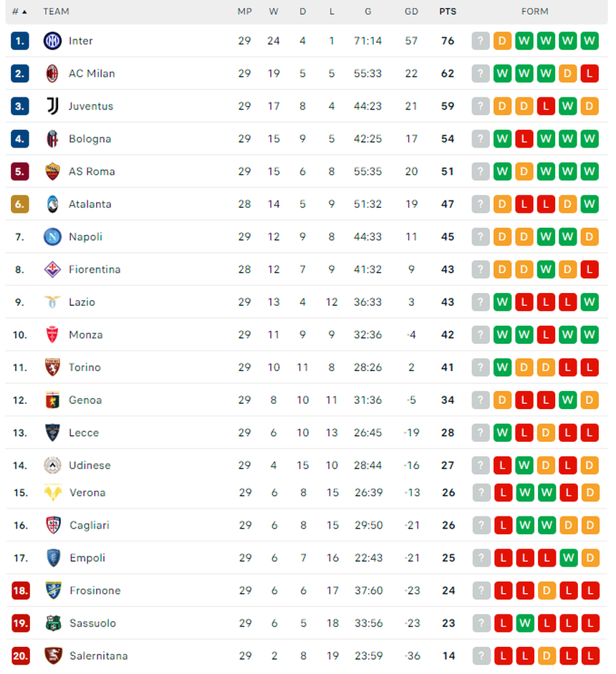Click the red L badge in Salernitana's form

(503, 655)
